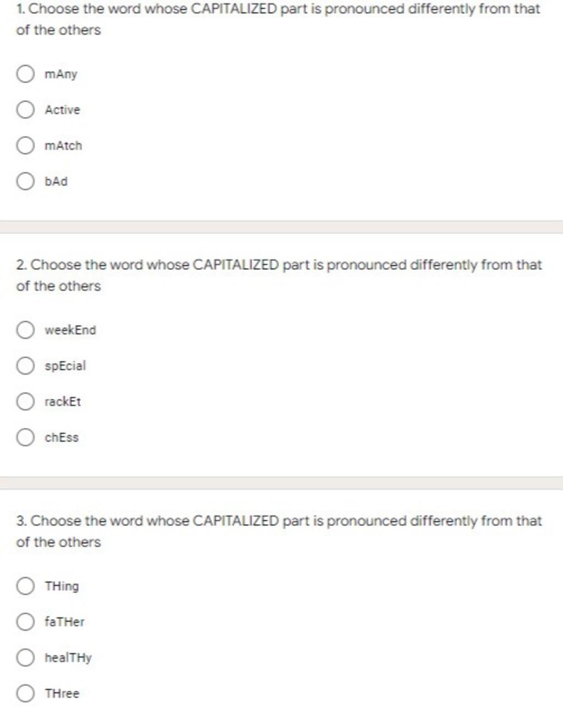The width and height of the screenshot is (563, 728).
Task: Choose 'Active' in question 1
Action: pyautogui.click(x=25, y=109)
